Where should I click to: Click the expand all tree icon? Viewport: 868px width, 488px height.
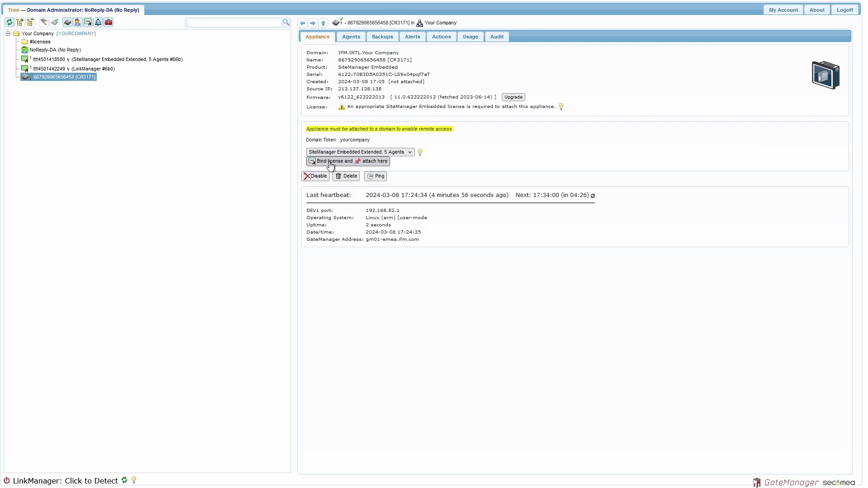click(x=20, y=22)
